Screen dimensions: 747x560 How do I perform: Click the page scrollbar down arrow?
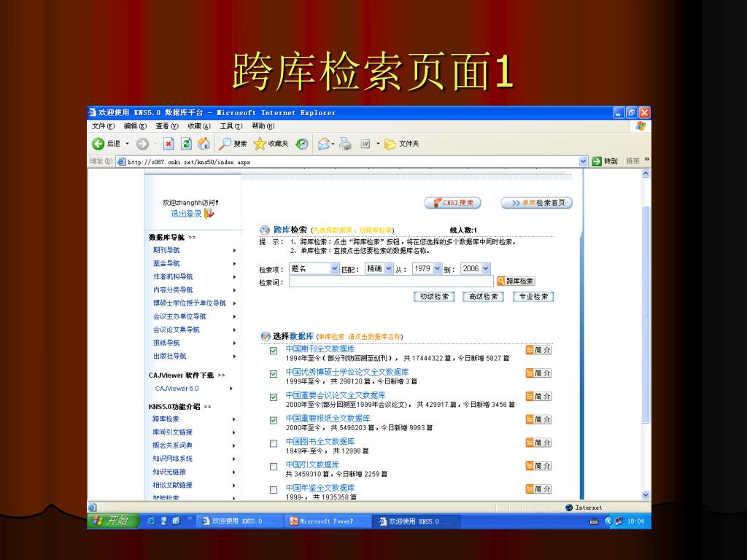(x=646, y=495)
